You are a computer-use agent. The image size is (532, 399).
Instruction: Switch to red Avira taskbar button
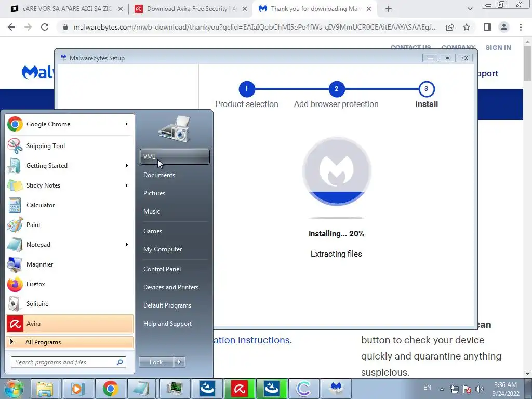click(240, 389)
